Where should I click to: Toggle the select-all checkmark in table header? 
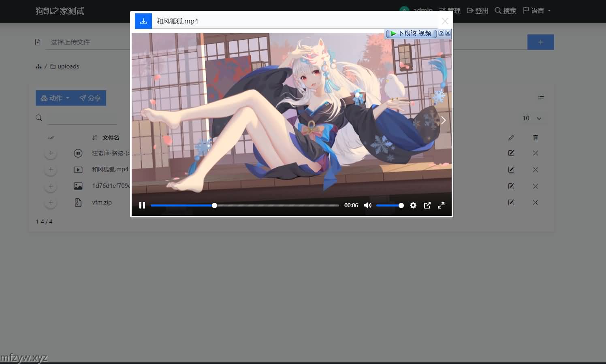51,138
